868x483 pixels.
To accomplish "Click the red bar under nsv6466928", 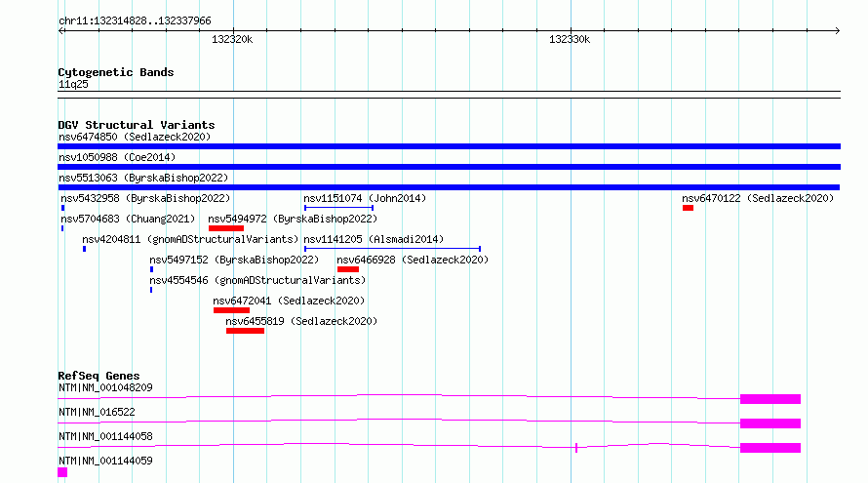I will tap(348, 269).
